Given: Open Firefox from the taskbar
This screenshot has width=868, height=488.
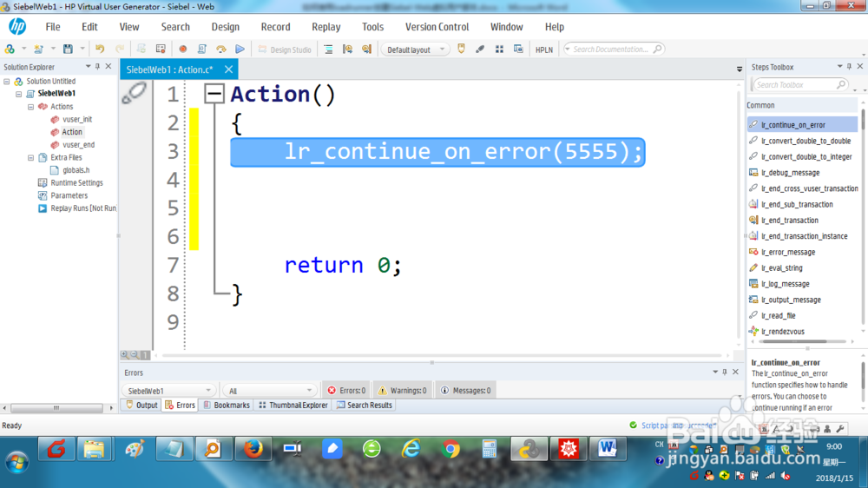Looking at the screenshot, I should pyautogui.click(x=253, y=449).
